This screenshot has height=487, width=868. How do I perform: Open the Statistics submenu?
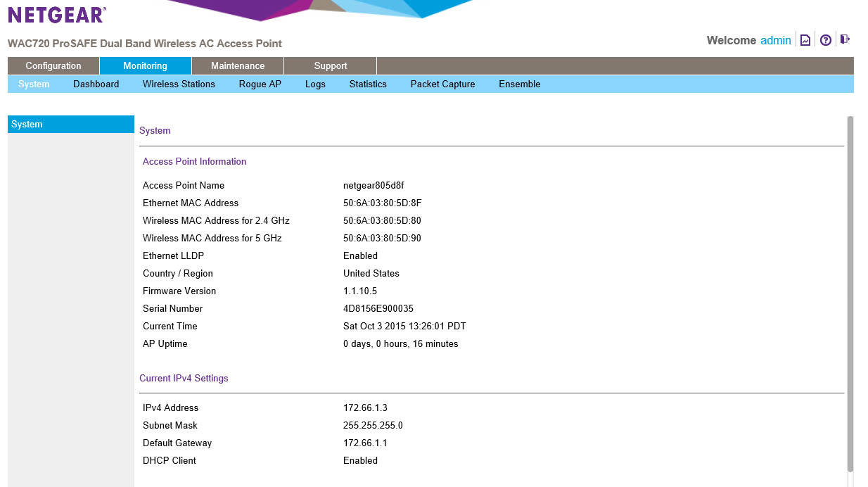point(368,84)
